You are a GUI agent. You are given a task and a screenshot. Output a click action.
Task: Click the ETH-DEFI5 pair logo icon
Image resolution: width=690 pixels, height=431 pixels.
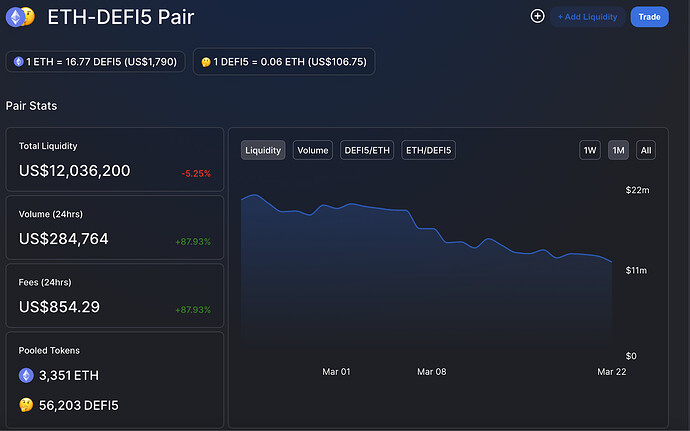point(20,17)
